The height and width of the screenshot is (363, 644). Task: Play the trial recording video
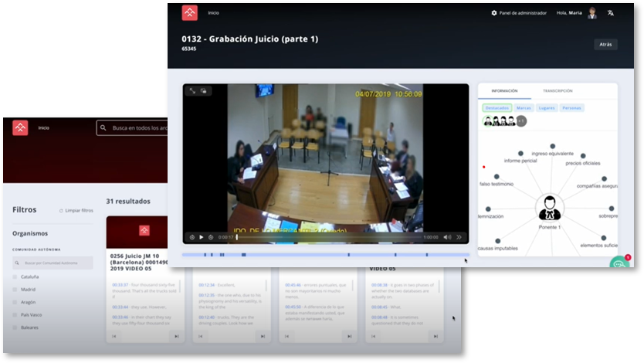coord(202,237)
